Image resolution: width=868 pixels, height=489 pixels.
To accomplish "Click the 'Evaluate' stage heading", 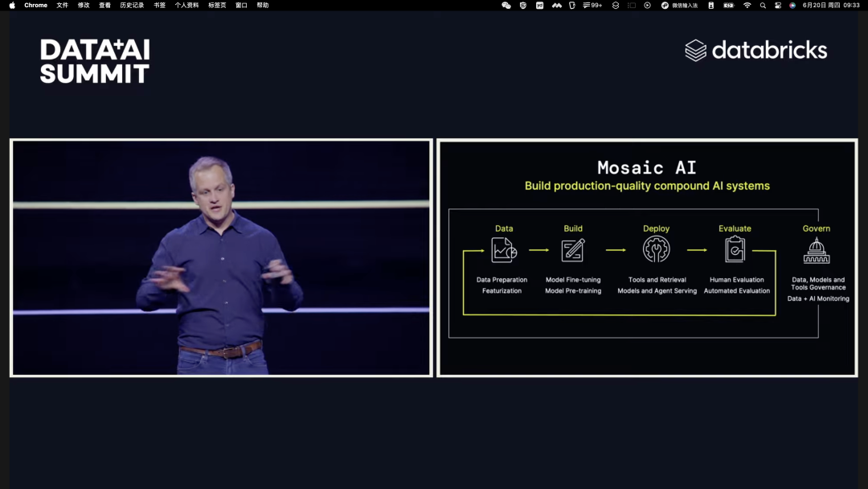I will pos(735,228).
